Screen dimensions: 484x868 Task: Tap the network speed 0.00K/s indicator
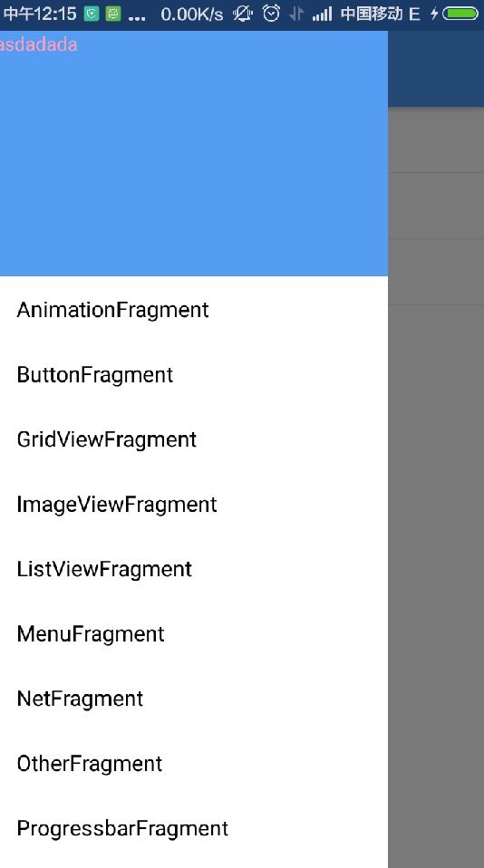point(191,14)
